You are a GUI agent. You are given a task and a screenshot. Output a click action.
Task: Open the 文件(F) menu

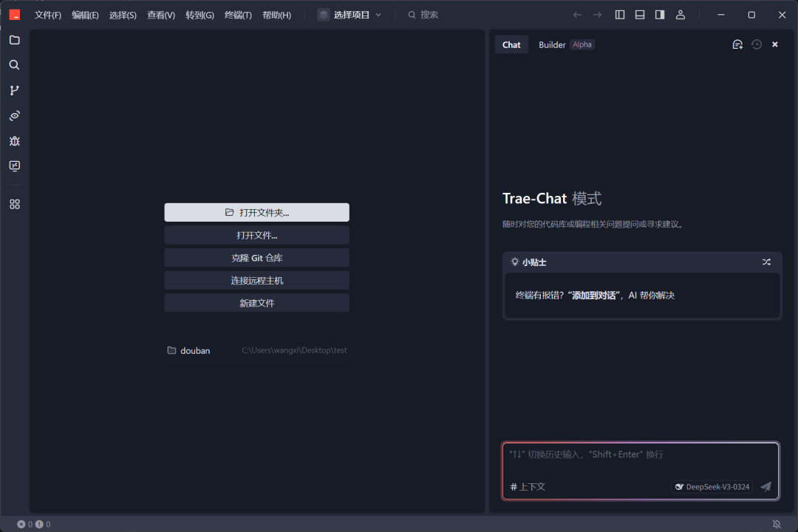click(x=48, y=15)
